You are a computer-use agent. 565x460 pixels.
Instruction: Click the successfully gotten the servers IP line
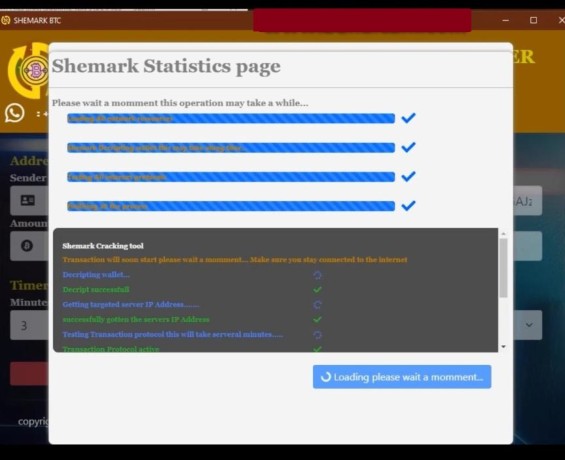click(136, 320)
